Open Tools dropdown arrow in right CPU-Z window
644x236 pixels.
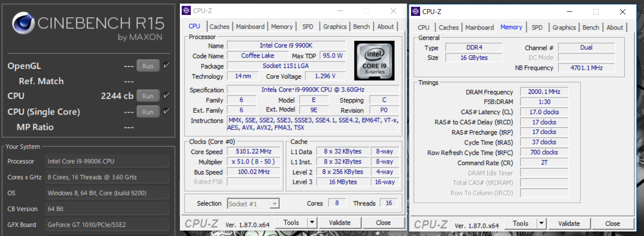point(541,223)
